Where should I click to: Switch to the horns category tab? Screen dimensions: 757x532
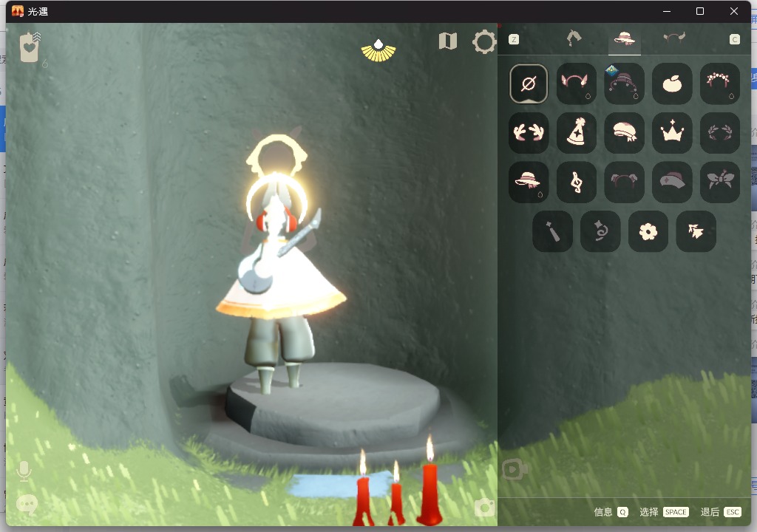(x=674, y=38)
